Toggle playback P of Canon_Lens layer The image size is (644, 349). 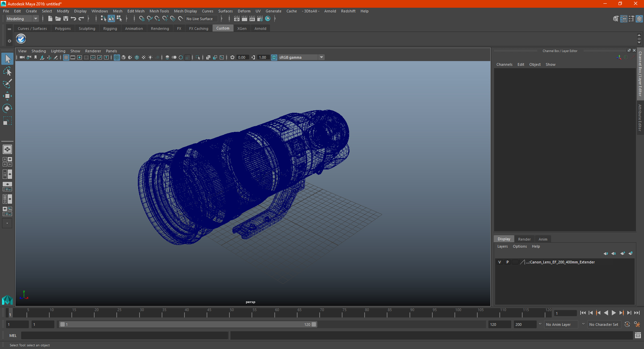[507, 262]
